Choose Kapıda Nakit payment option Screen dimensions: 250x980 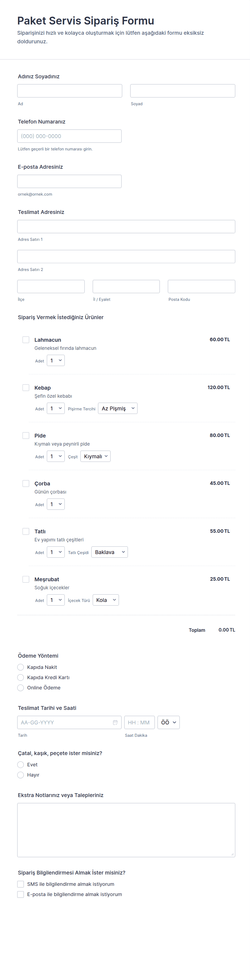click(21, 667)
